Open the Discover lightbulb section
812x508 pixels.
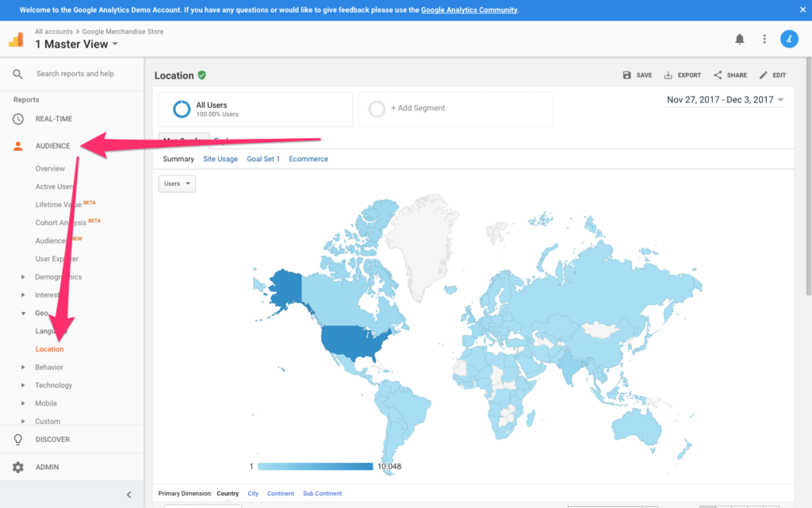coord(18,439)
